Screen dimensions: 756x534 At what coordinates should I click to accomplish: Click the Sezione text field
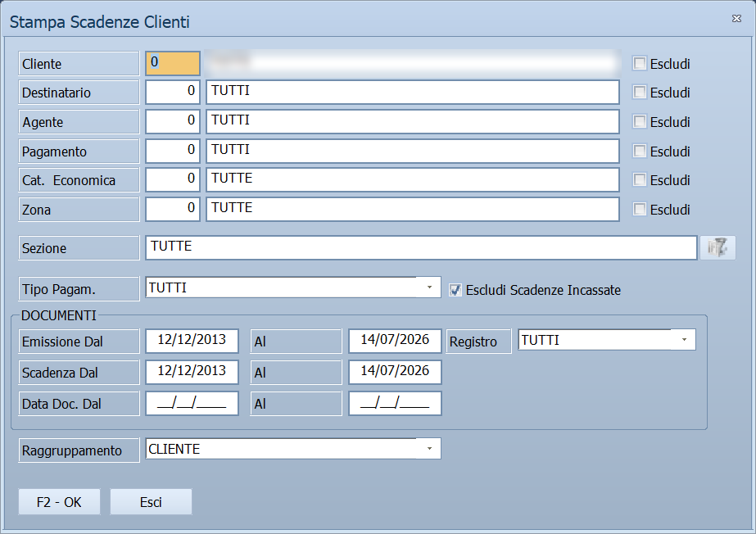421,247
